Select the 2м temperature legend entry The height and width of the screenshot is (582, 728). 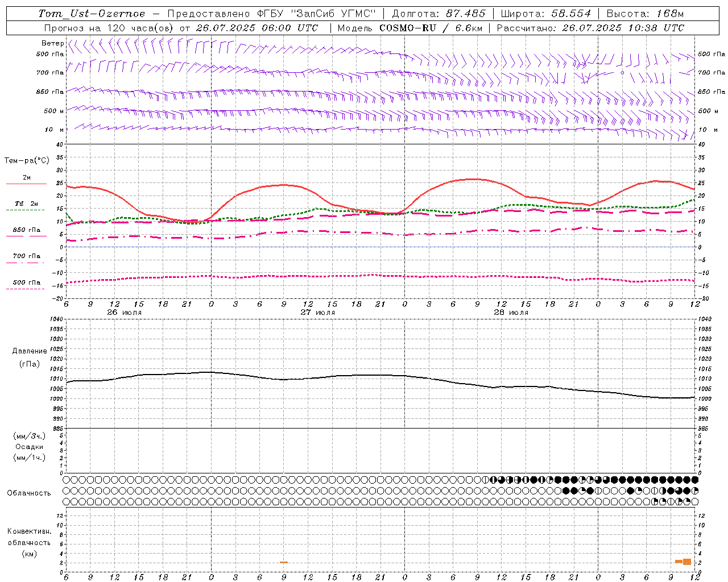click(x=26, y=178)
